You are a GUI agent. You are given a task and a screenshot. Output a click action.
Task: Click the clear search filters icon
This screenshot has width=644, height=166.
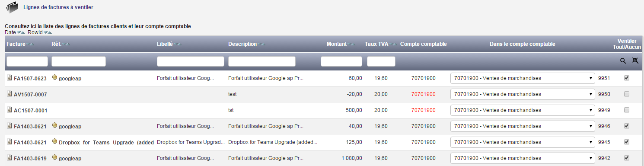click(635, 61)
